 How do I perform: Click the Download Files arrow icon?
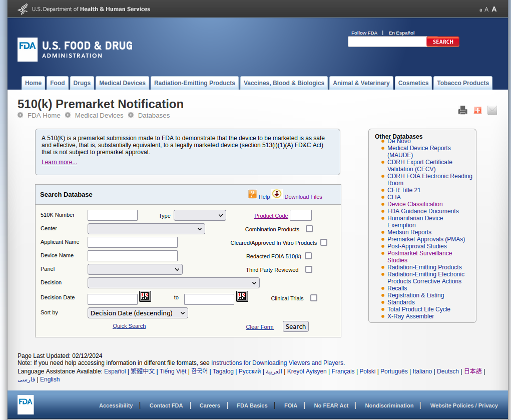click(277, 193)
